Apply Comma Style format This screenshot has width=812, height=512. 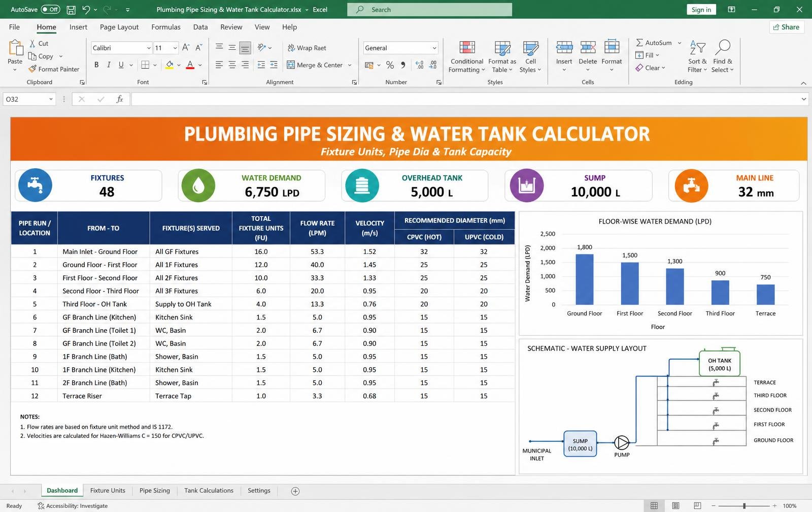[x=403, y=65]
